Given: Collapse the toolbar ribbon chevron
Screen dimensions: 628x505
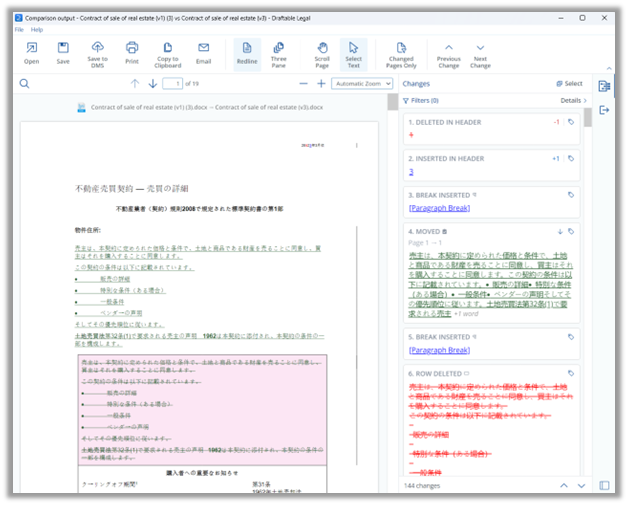Looking at the screenshot, I should [609, 68].
